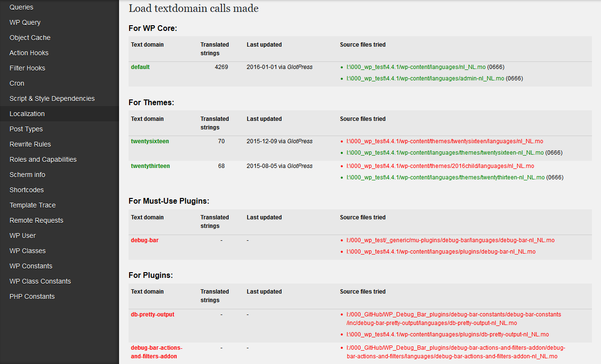Screen dimensions: 601x364
Task: Click the 'default' text domain
Action: coord(140,67)
